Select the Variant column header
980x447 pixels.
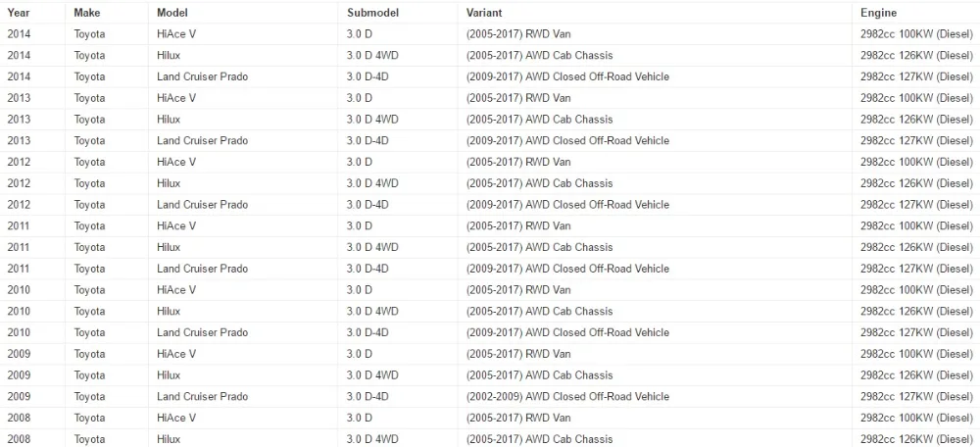484,13
